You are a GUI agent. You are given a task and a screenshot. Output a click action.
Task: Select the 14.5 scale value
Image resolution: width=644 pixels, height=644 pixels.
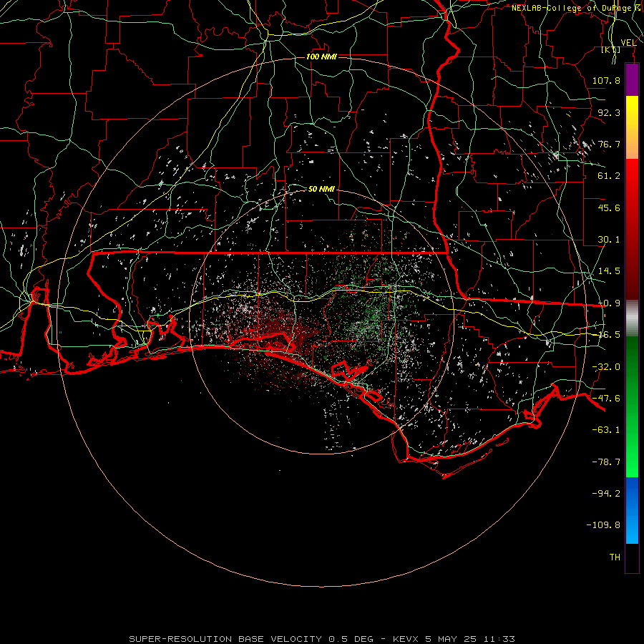pyautogui.click(x=609, y=271)
